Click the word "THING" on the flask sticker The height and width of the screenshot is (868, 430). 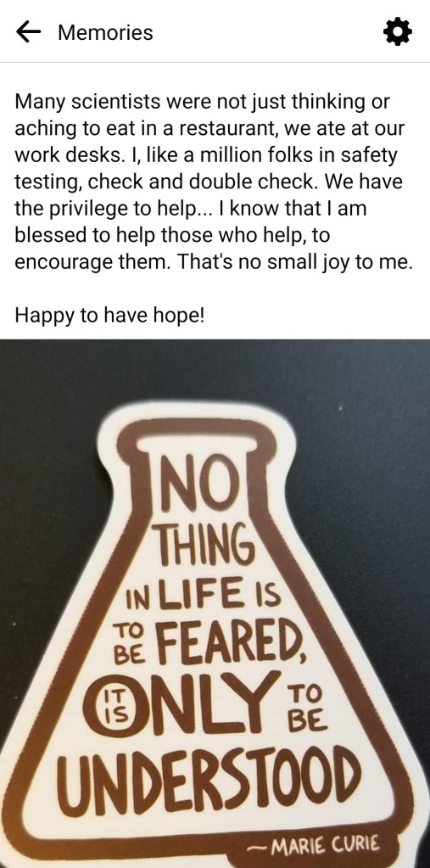206,546
